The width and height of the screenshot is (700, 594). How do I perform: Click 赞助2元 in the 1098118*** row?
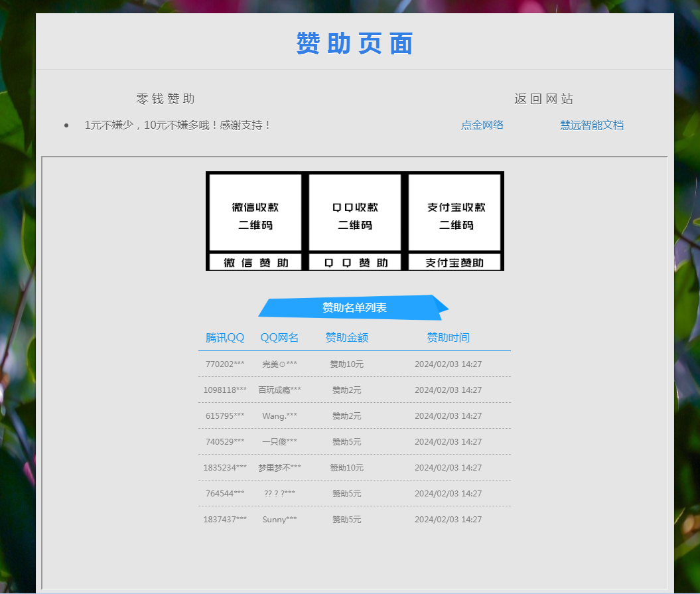(347, 390)
